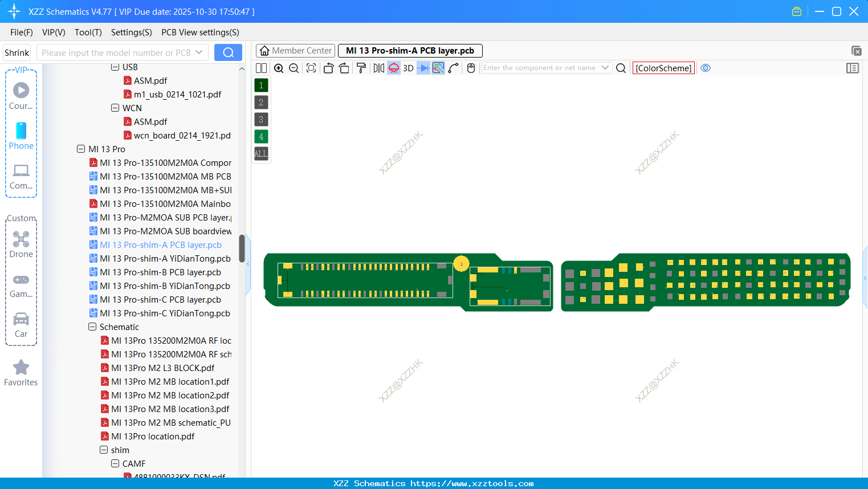868x489 pixels.
Task: Open the Settings menu
Action: tap(131, 32)
